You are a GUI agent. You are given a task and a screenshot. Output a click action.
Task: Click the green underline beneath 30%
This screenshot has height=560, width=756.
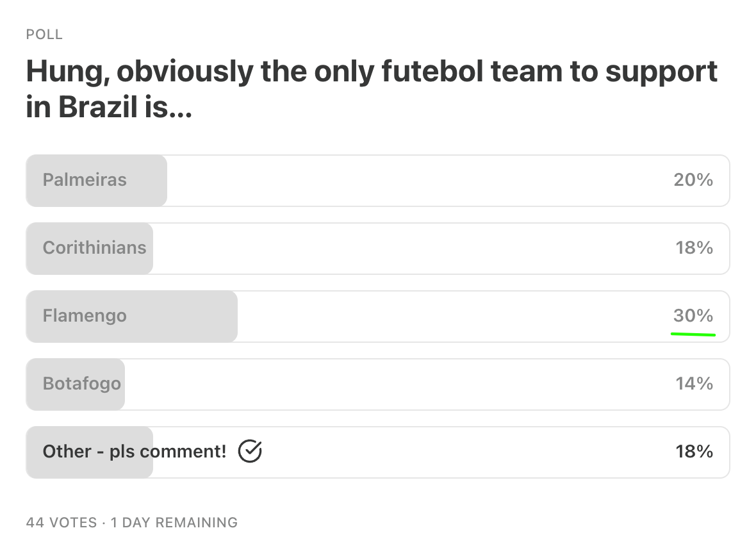pos(693,334)
